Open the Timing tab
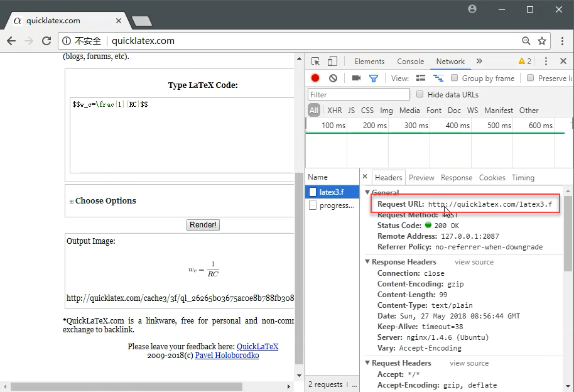The image size is (574, 392). 523,178
